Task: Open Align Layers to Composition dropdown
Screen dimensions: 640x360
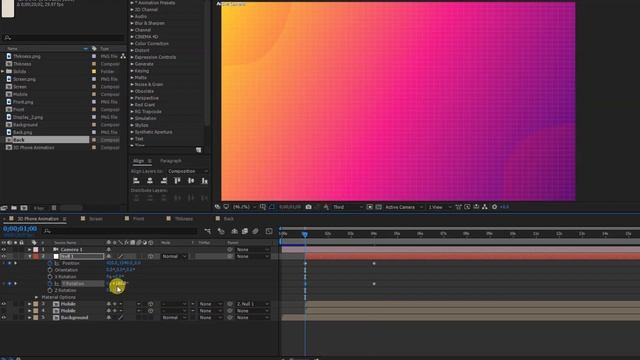Action: point(188,171)
